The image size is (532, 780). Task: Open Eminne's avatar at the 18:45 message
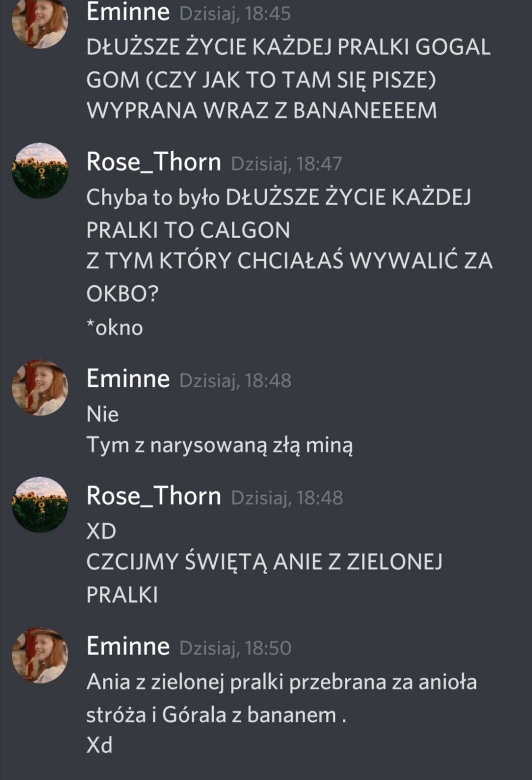click(40, 23)
